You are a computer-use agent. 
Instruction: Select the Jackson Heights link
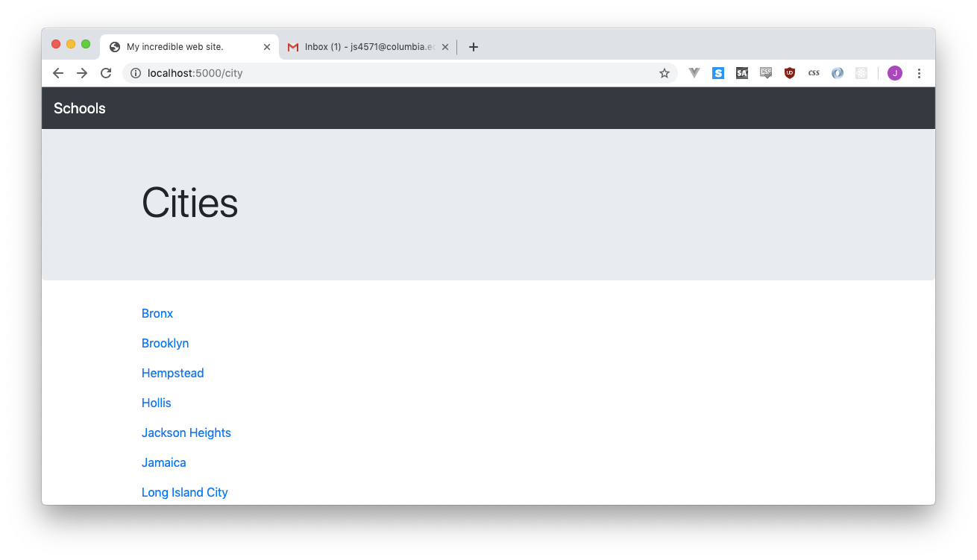click(x=186, y=432)
